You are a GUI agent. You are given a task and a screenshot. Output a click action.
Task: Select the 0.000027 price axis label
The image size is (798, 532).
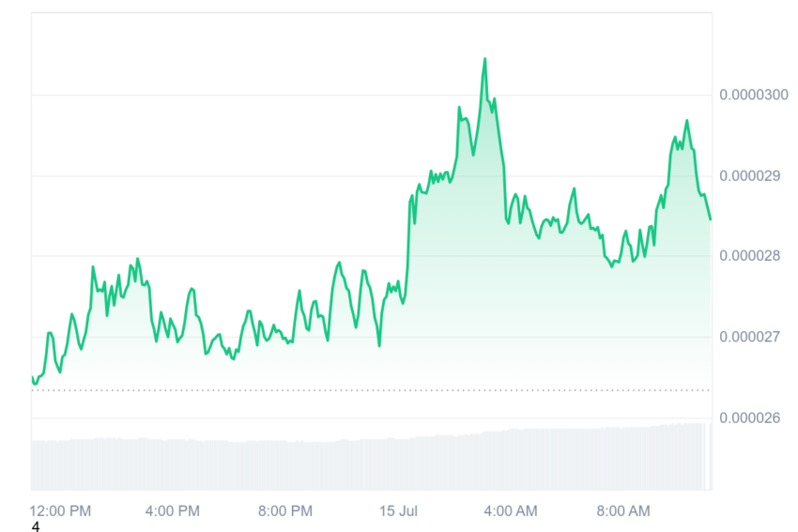pyautogui.click(x=750, y=337)
